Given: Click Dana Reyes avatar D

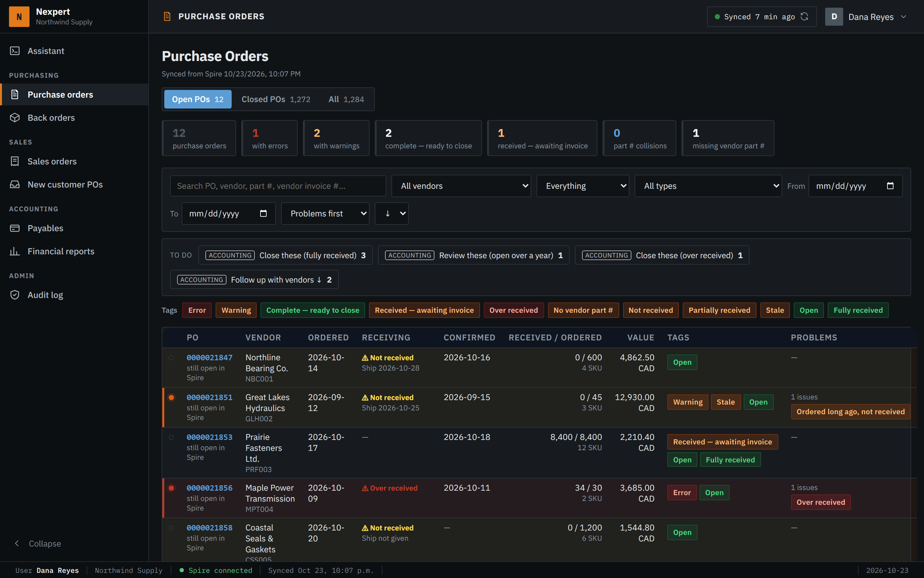Looking at the screenshot, I should (x=834, y=17).
